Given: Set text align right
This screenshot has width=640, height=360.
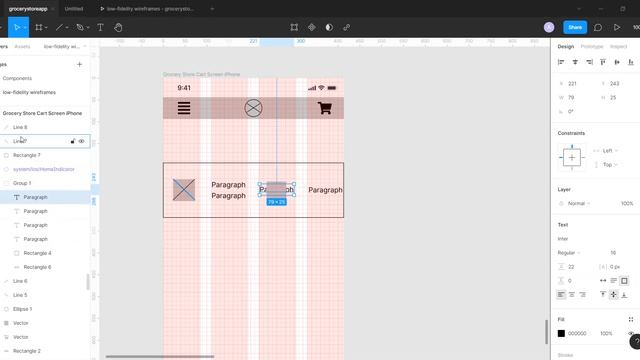Looking at the screenshot, I should tap(582, 295).
